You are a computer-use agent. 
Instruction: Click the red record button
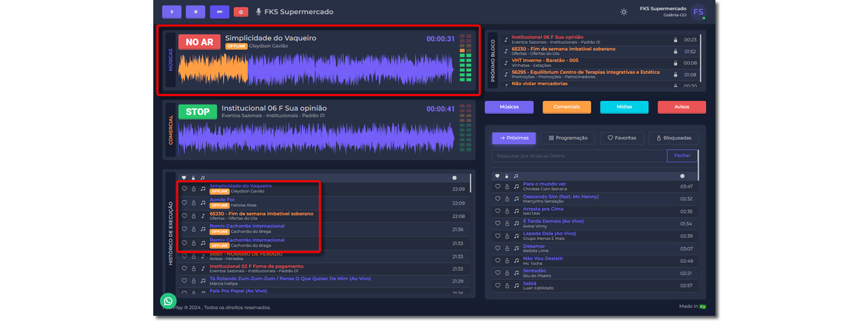point(241,12)
